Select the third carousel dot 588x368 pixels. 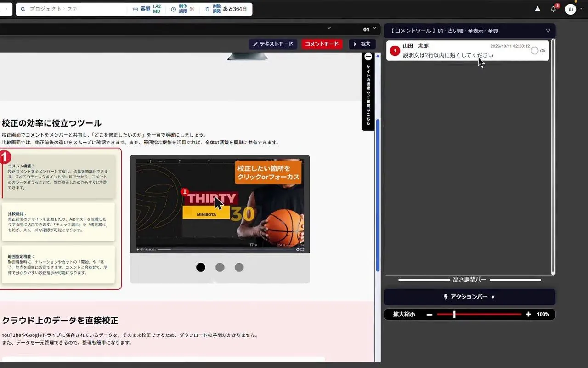point(239,267)
